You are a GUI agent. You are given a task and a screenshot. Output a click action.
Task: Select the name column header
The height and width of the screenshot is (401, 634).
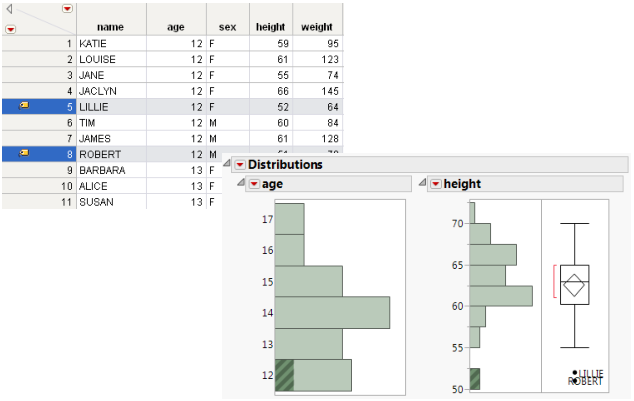coord(110,28)
